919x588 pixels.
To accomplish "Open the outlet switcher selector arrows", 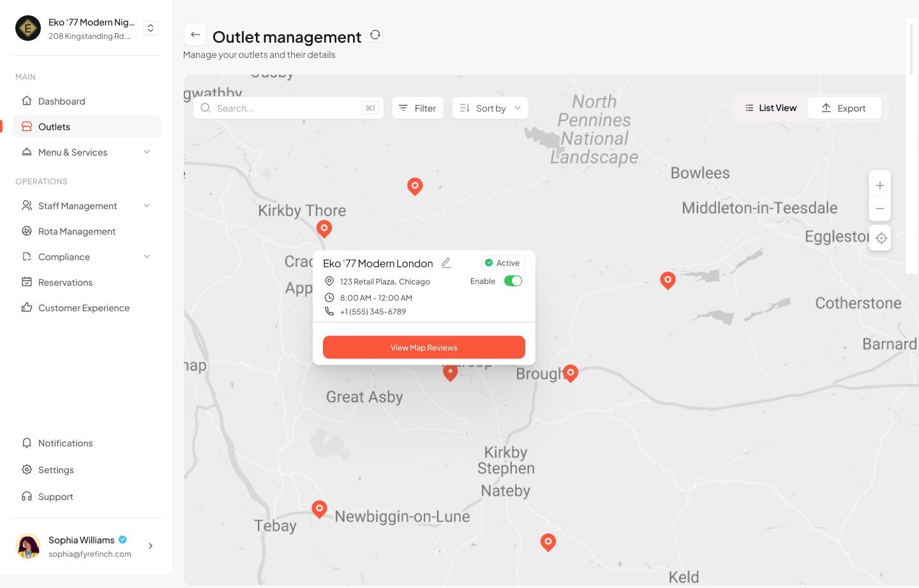I will click(x=151, y=28).
